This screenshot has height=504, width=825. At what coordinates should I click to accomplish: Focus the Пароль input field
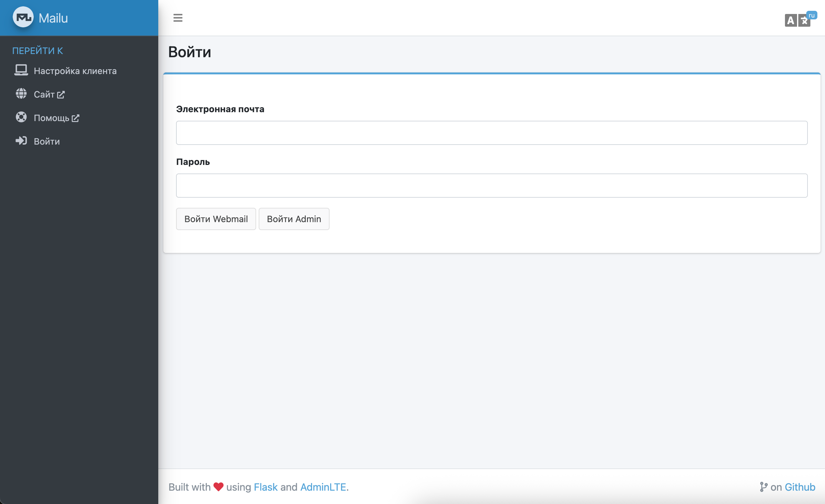tap(492, 186)
